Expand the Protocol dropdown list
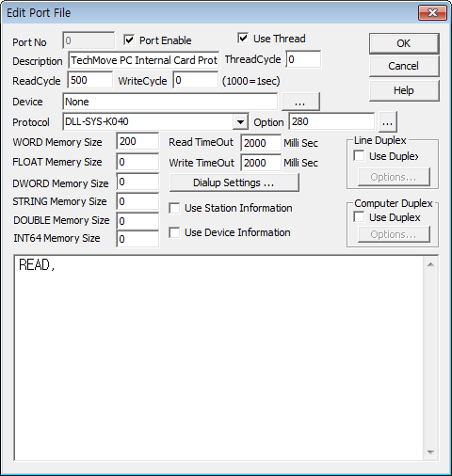The image size is (452, 476). click(x=240, y=121)
